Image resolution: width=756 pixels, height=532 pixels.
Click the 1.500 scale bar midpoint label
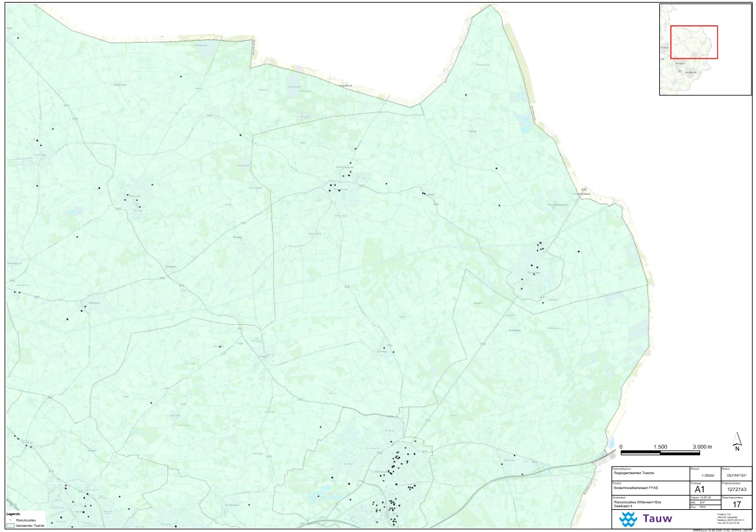[x=661, y=448]
